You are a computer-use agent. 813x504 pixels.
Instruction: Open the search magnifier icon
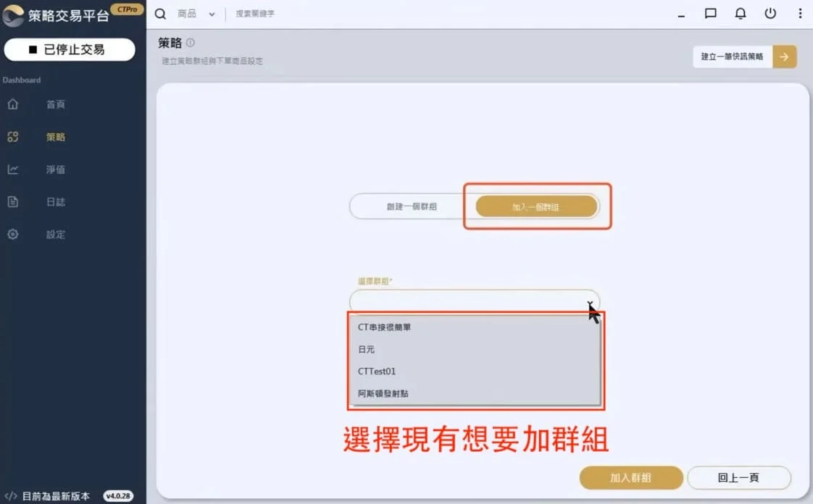coord(159,13)
